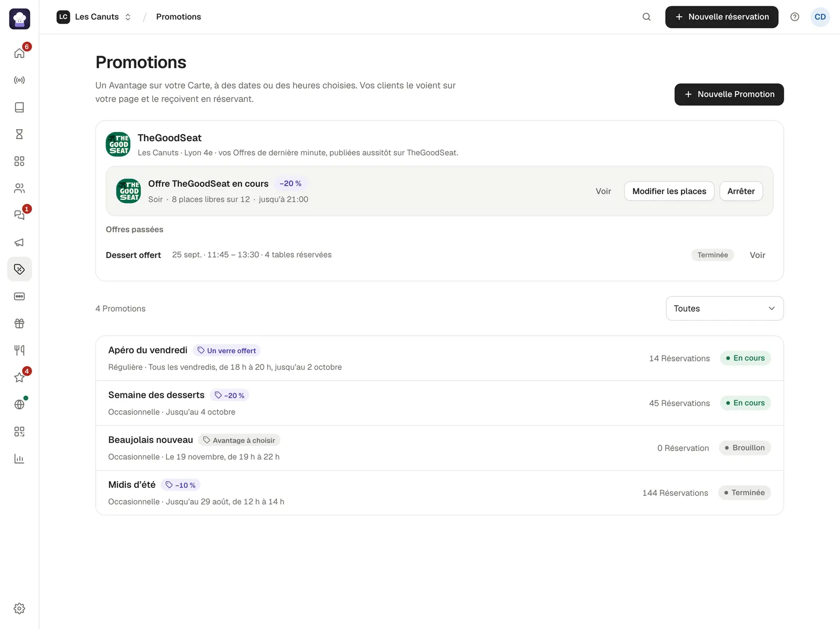This screenshot has height=629, width=840.
Task: Open the Semaine des desserts promotion
Action: pos(439,403)
